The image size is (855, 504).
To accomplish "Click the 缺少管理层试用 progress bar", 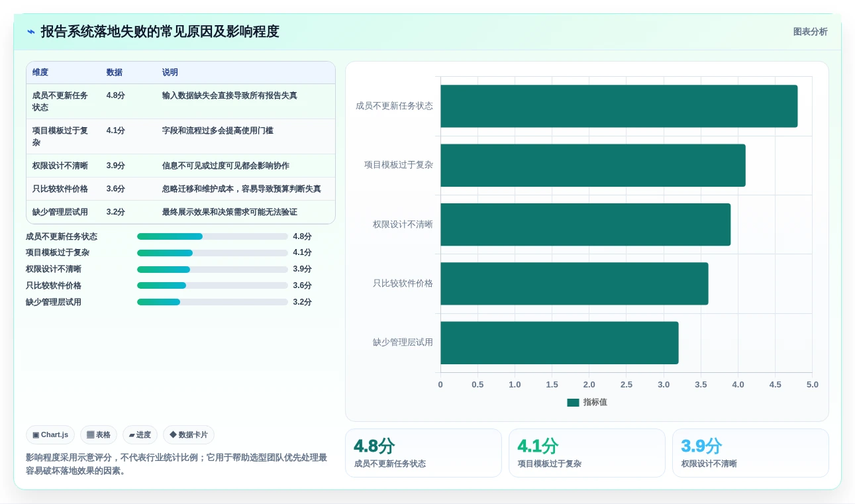I will click(x=213, y=302).
